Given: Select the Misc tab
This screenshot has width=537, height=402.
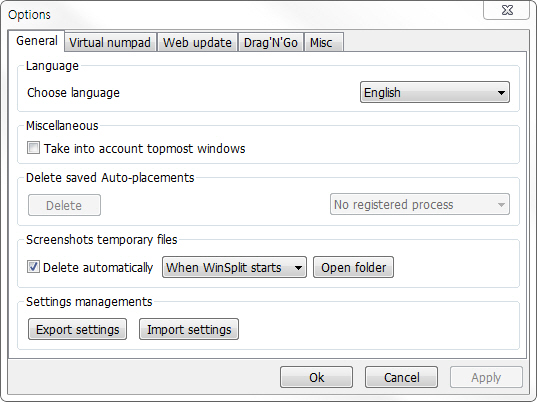Looking at the screenshot, I should pos(323,42).
